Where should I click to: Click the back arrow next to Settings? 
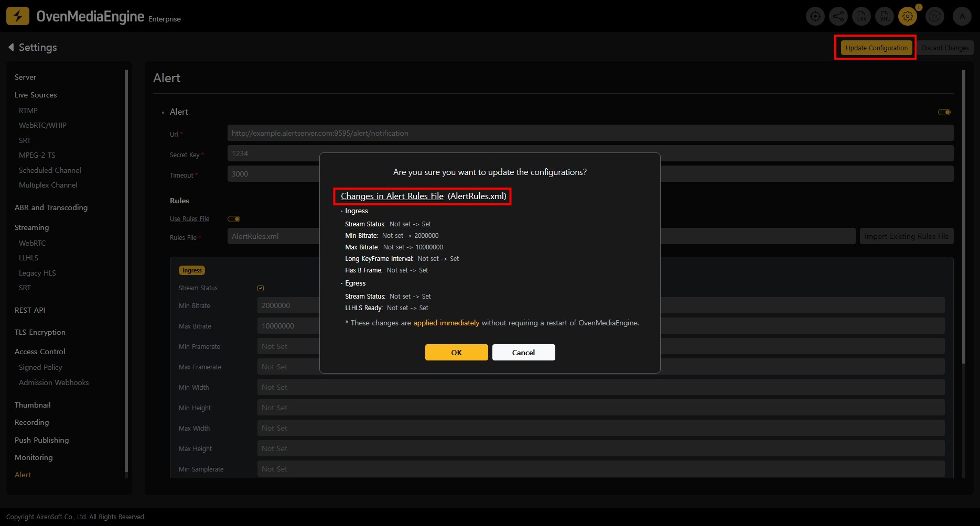(11, 47)
